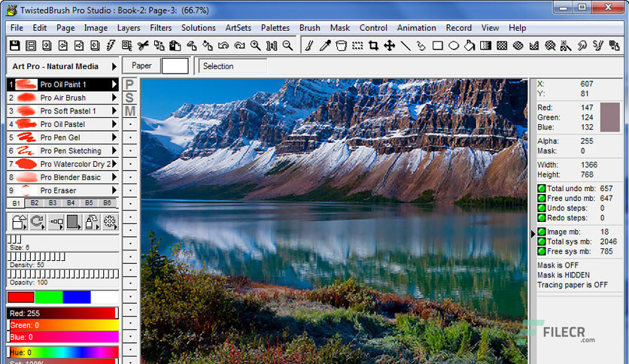Expand the Art Pro - Natural Media artset
Viewport: 629px width, 364px height.
[114, 66]
